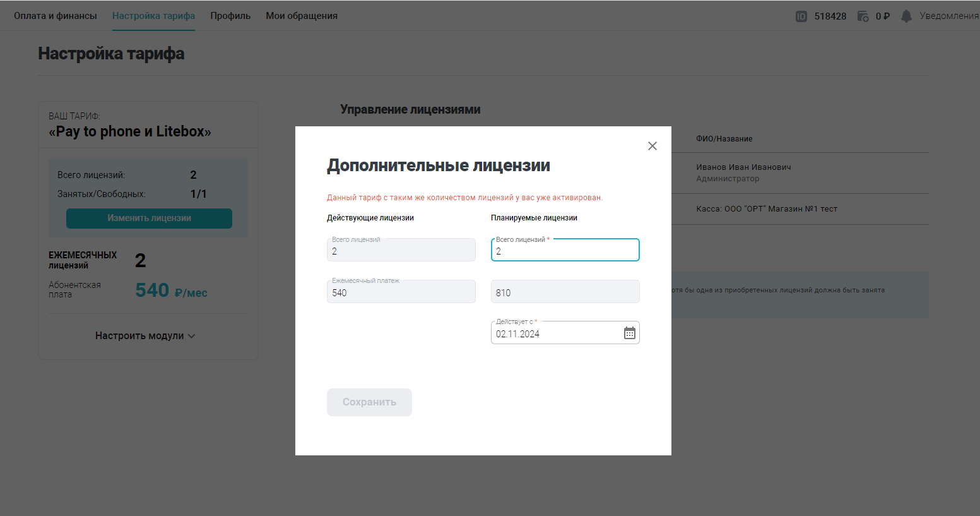
Task: Focus the planned Всего лицензий input
Action: pos(565,250)
